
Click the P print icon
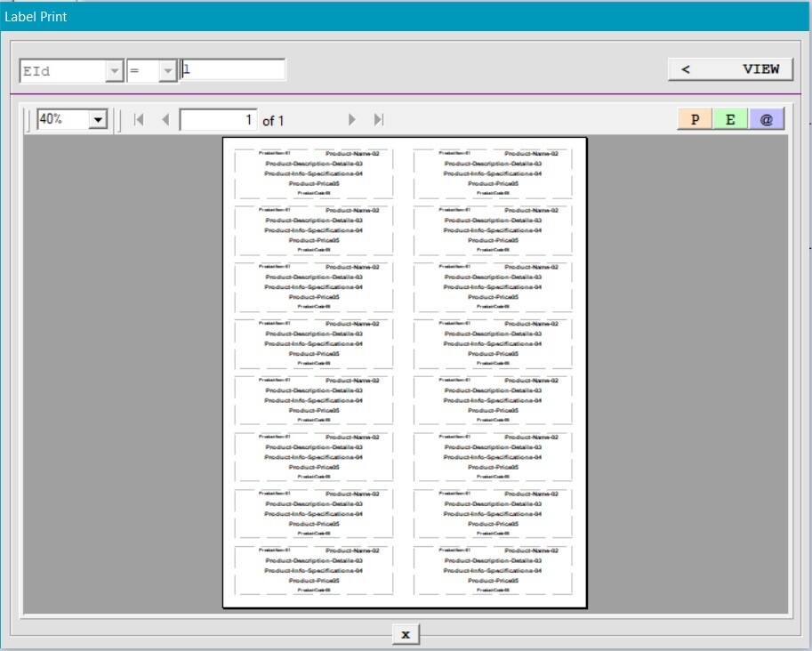693,117
